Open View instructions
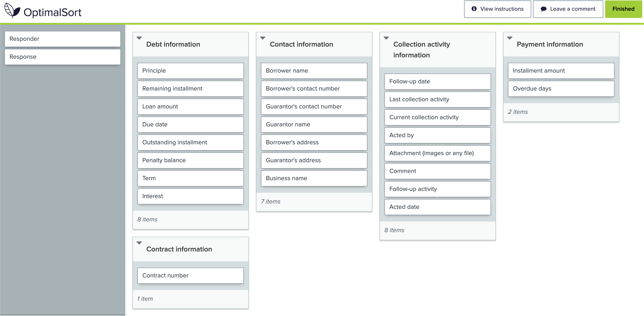 [497, 9]
